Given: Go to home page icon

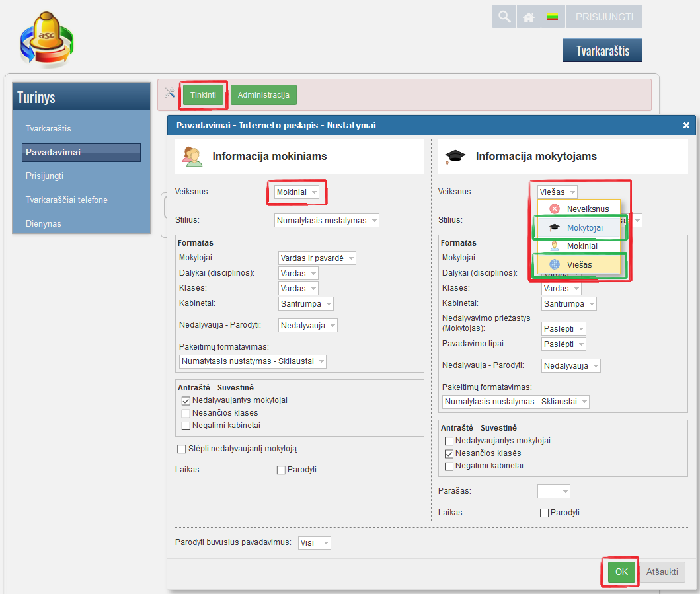Looking at the screenshot, I should (528, 17).
